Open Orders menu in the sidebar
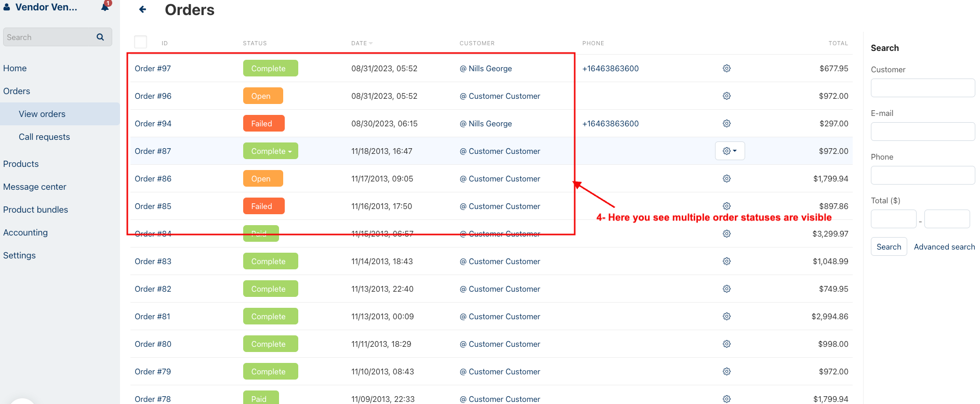Image resolution: width=980 pixels, height=404 pixels. (x=17, y=91)
